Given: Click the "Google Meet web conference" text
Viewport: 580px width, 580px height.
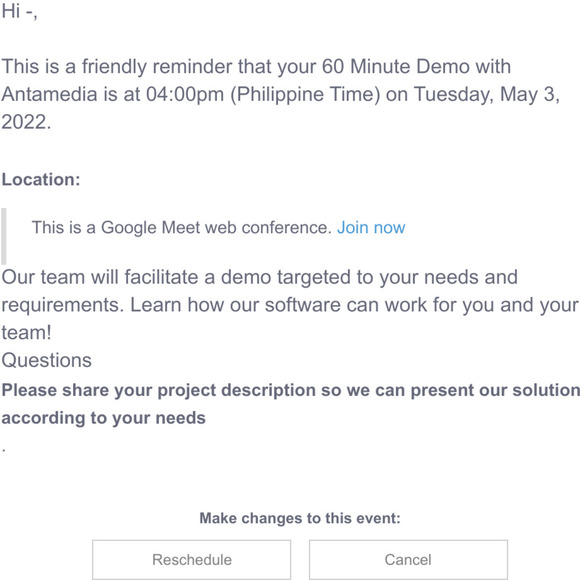Looking at the screenshot, I should point(216,227).
